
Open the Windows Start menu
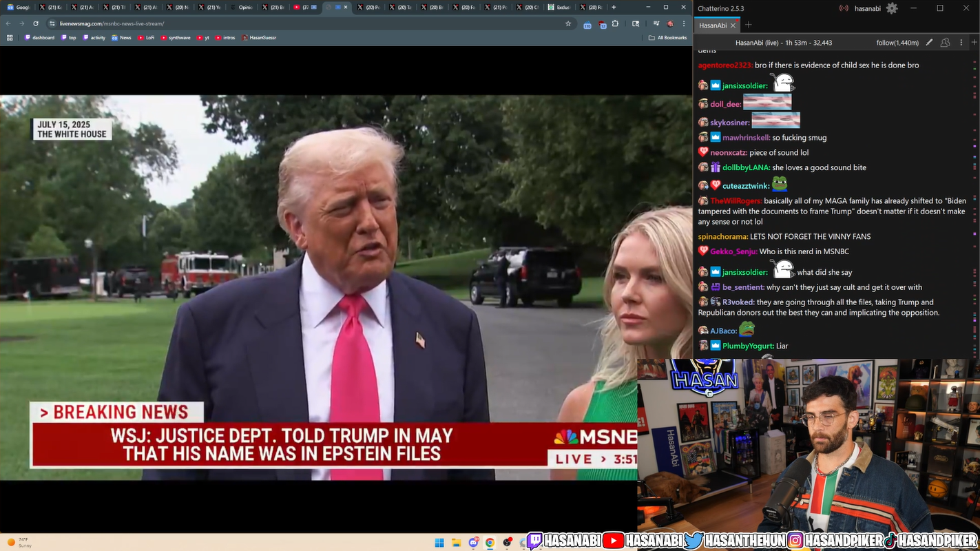tap(439, 542)
